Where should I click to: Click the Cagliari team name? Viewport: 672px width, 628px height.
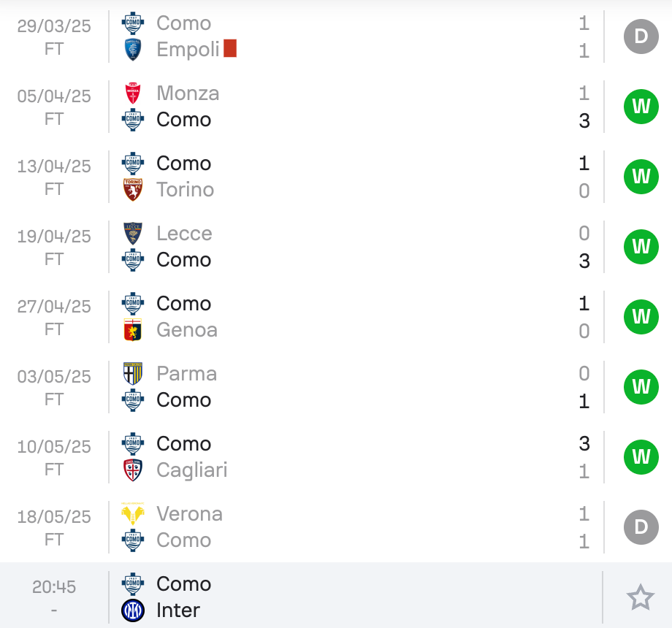[x=192, y=470]
